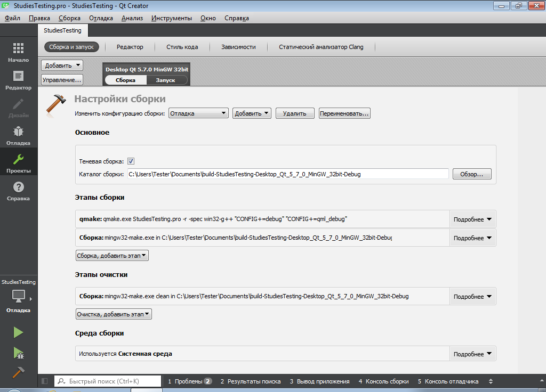Click the green Run button
The image size is (546, 392).
point(19,332)
